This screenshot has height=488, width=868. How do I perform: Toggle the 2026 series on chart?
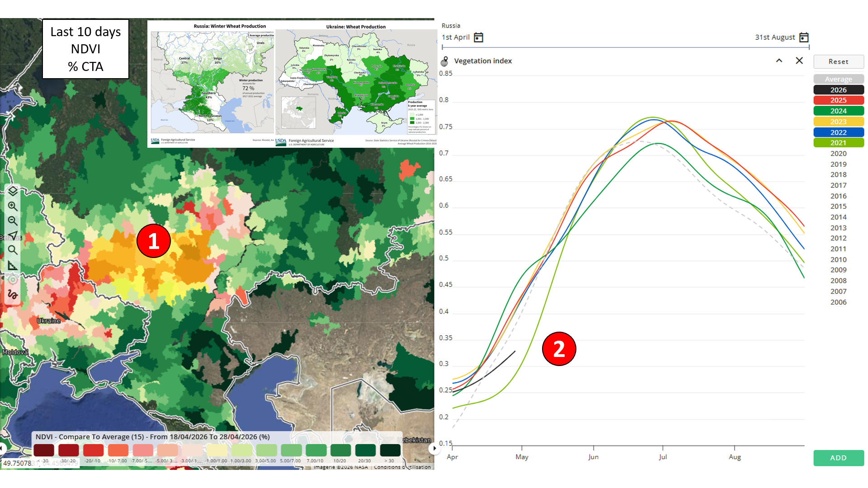[x=838, y=90]
